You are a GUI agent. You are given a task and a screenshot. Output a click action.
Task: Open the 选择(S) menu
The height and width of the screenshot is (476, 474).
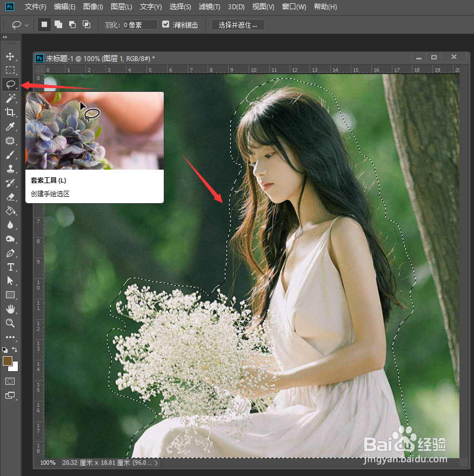tap(181, 6)
